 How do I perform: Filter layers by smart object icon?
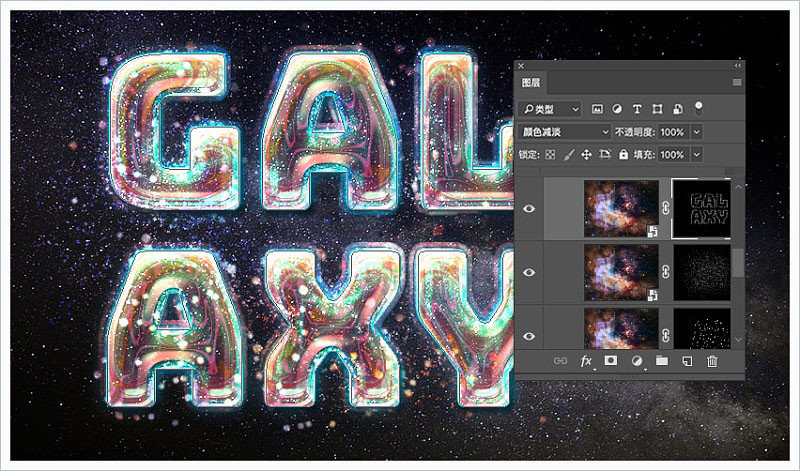pyautogui.click(x=678, y=109)
